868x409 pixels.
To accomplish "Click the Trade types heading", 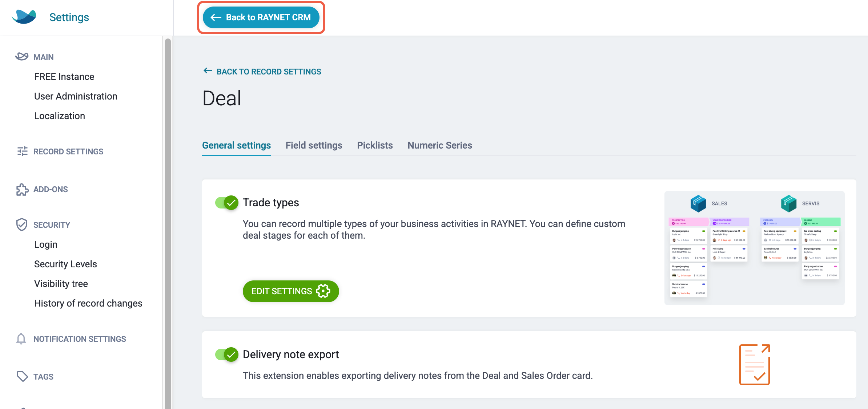I will pos(271,203).
